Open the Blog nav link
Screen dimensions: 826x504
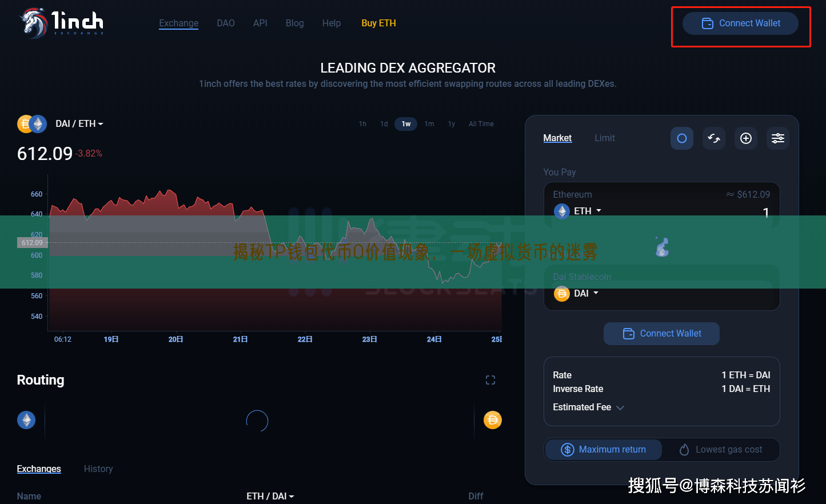coord(295,23)
